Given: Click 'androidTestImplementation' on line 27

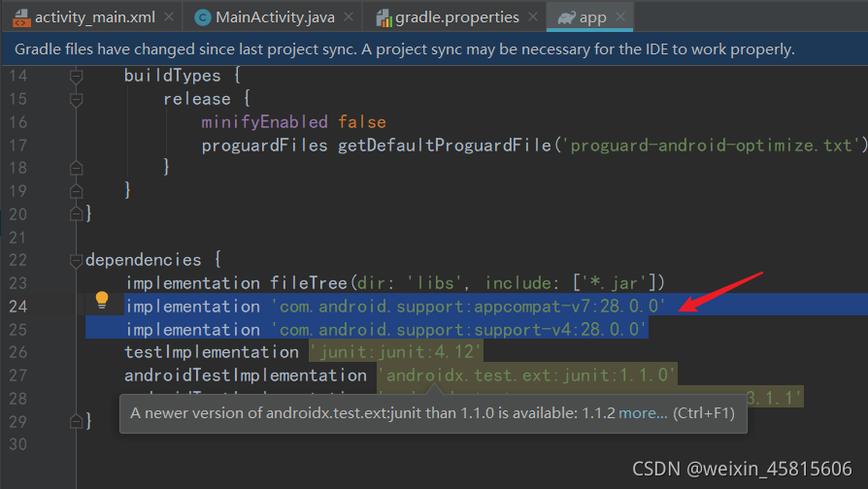Looking at the screenshot, I should coord(246,375).
